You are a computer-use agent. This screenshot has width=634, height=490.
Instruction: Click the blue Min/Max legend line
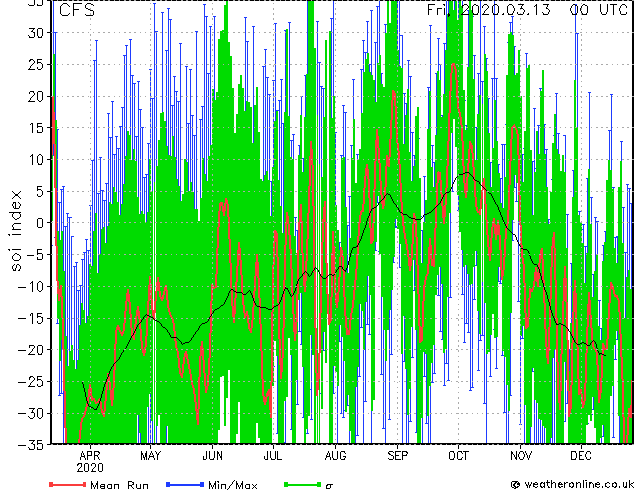pyautogui.click(x=185, y=484)
